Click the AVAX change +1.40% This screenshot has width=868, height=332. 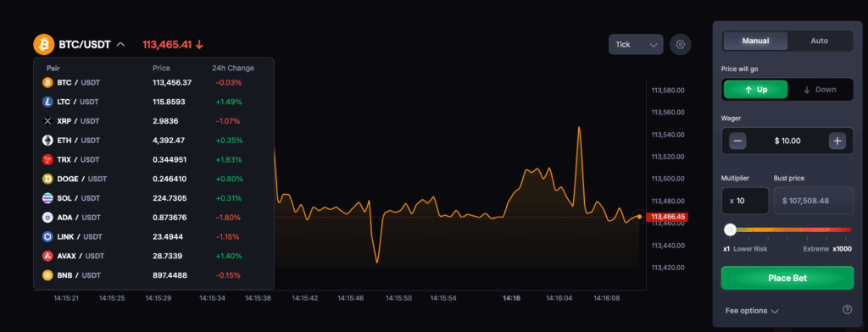tap(229, 256)
